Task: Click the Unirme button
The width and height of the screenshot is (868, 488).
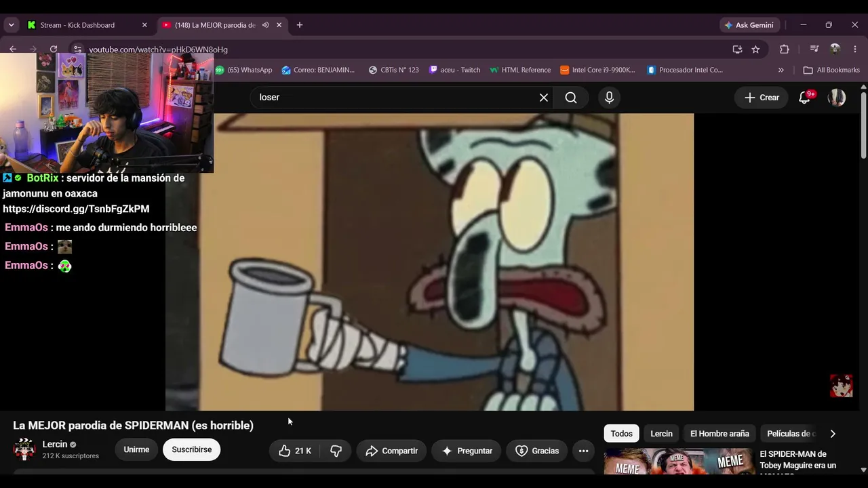Action: pos(136,449)
